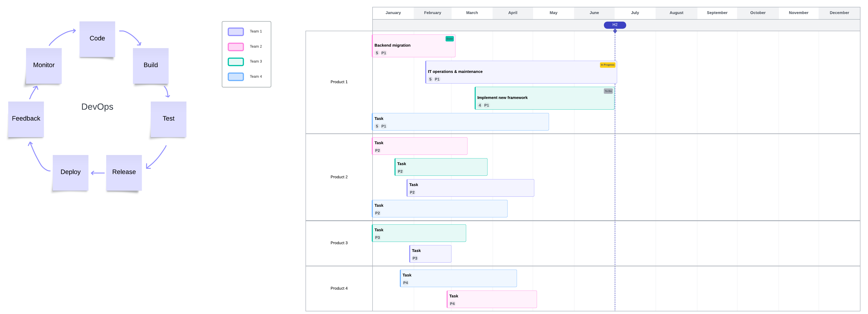Select the H2 milestone marker
The image size is (868, 314).
click(615, 25)
